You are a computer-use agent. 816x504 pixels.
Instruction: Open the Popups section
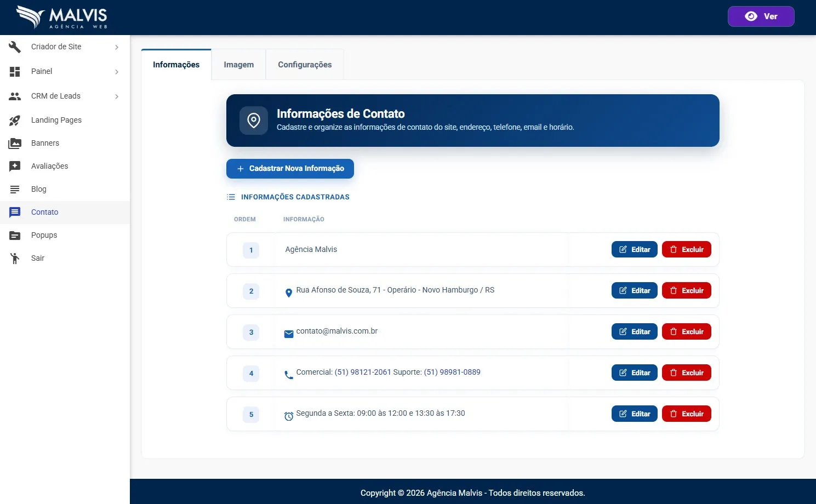click(65, 235)
